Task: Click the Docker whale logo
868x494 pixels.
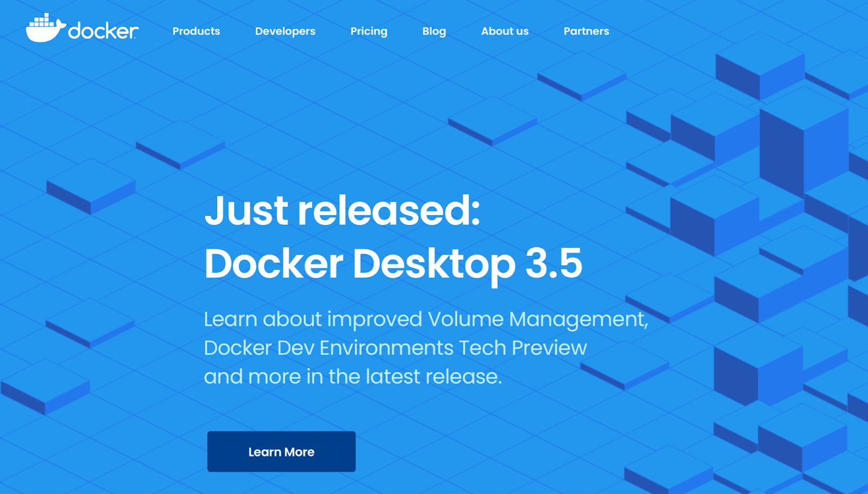Action: [x=82, y=28]
